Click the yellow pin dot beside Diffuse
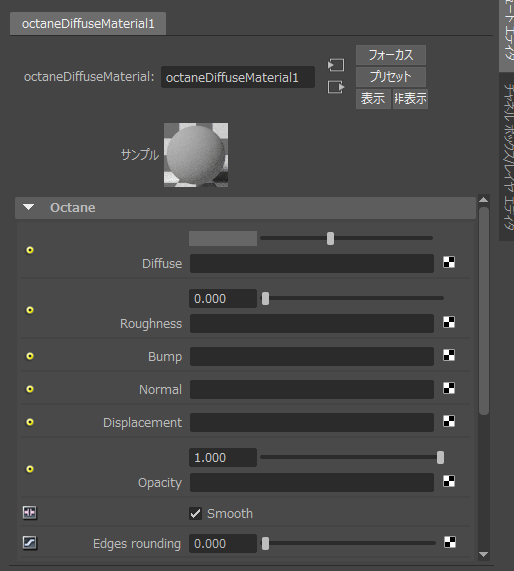This screenshot has height=571, width=514. pyautogui.click(x=30, y=250)
